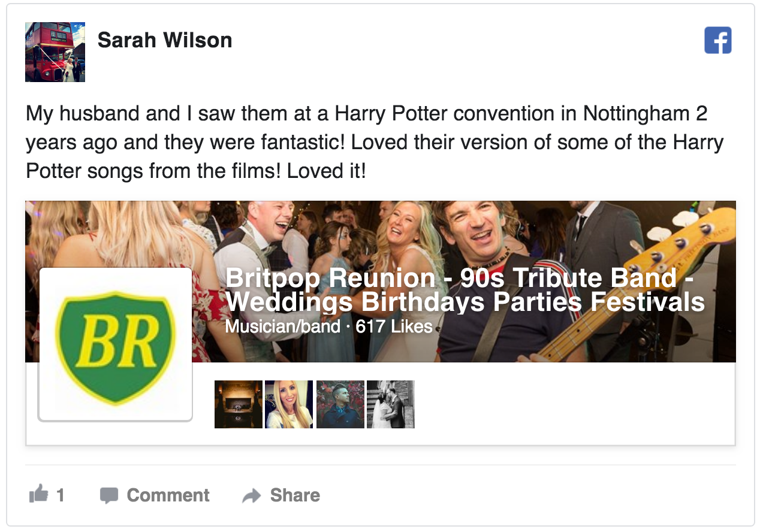Select the blonde woman thumbnail photo
The image size is (760, 532).
[289, 404]
